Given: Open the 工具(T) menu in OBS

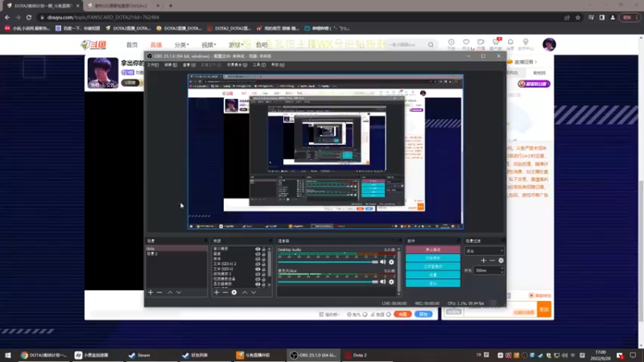Looking at the screenshot, I should click(259, 65).
